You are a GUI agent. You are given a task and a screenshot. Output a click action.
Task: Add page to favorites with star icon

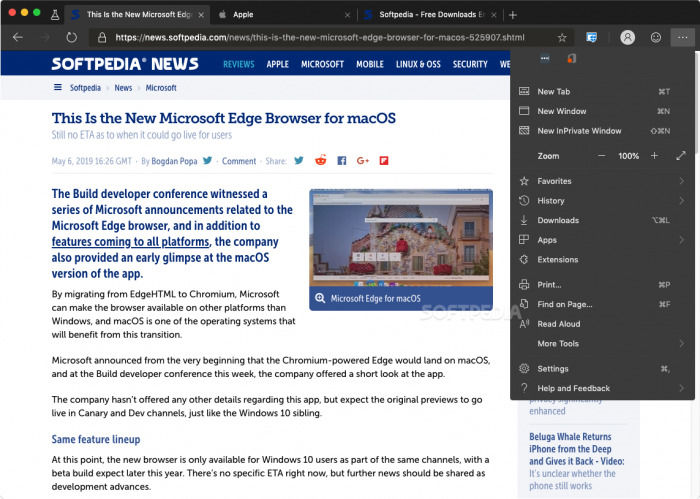562,37
